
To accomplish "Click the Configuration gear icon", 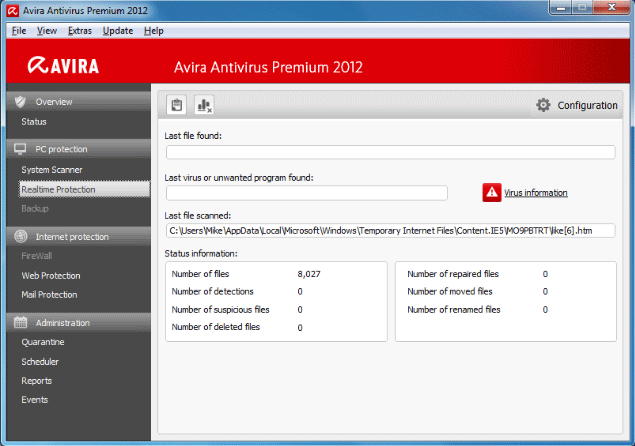I will pos(543,105).
